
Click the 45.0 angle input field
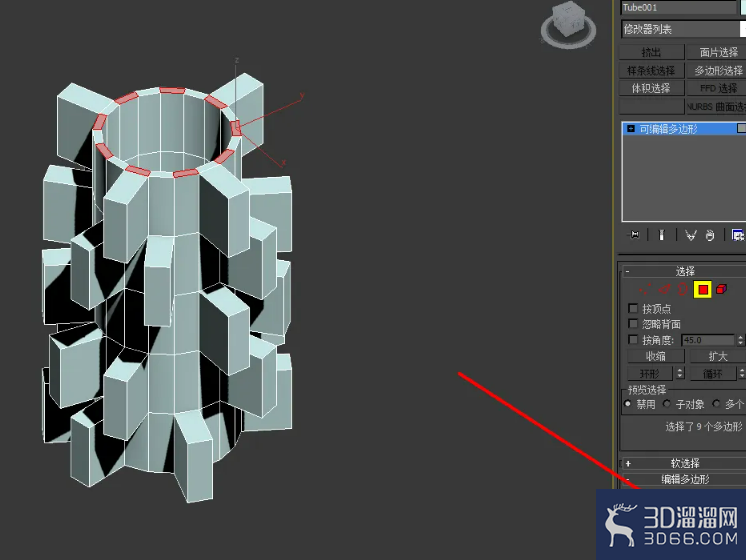[x=708, y=340]
